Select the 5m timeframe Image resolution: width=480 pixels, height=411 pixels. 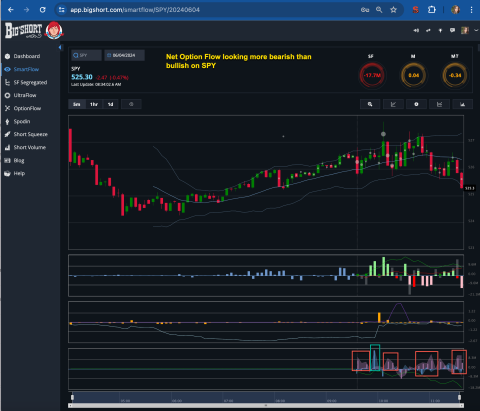tap(77, 104)
